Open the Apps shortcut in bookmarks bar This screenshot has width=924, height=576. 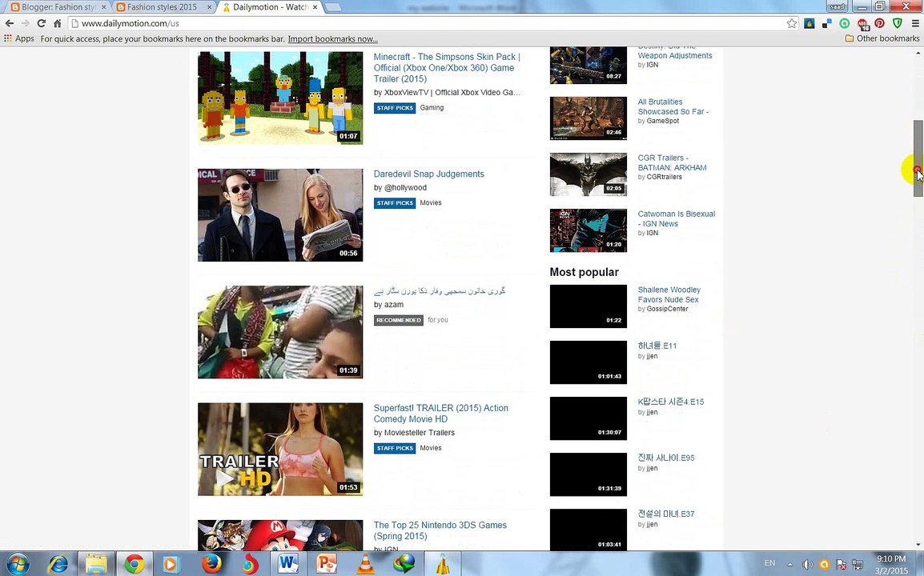pos(19,38)
